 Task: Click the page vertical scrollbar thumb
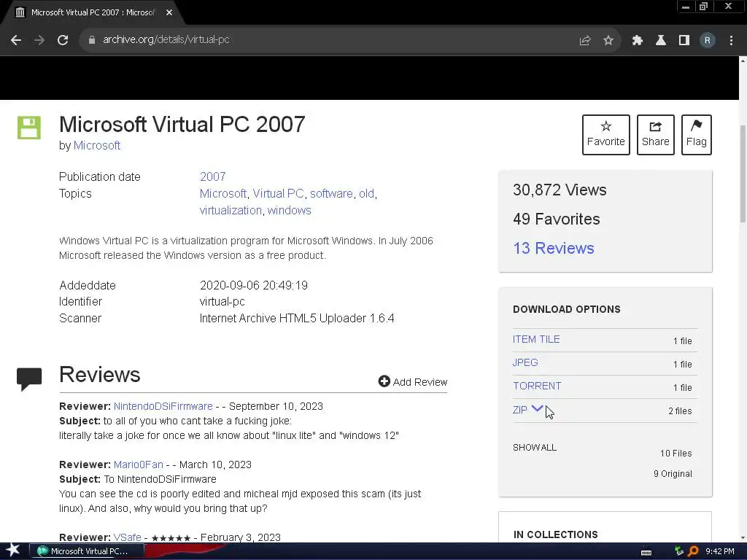743,173
